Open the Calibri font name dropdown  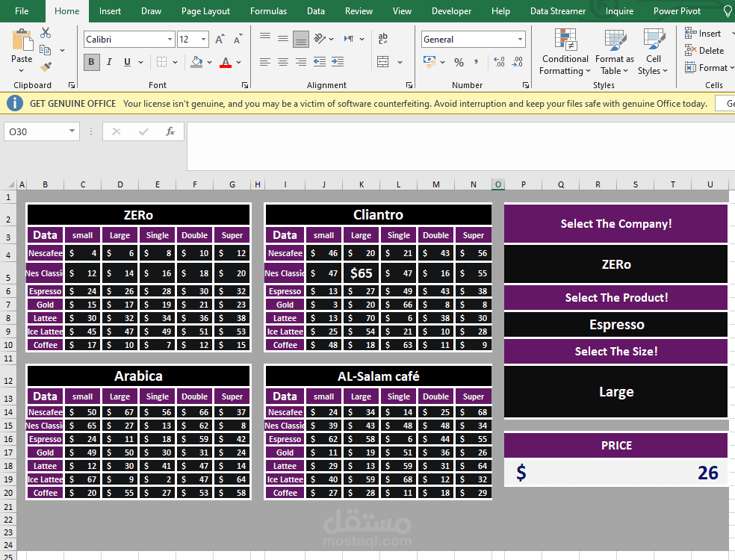click(170, 40)
